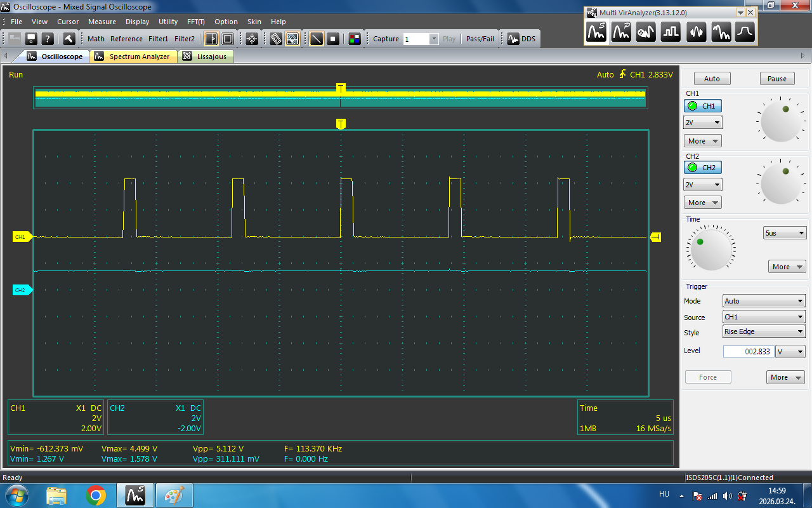The height and width of the screenshot is (508, 812).
Task: Click the Filter1 toolbar button
Action: (x=159, y=39)
